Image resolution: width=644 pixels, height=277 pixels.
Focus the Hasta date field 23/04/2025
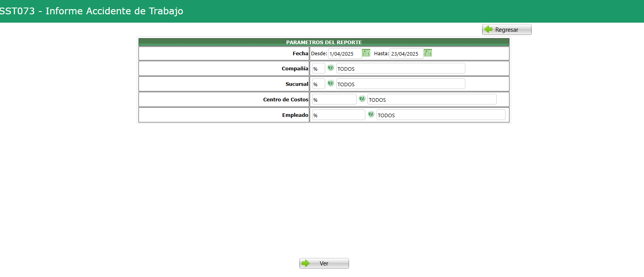[406, 54]
